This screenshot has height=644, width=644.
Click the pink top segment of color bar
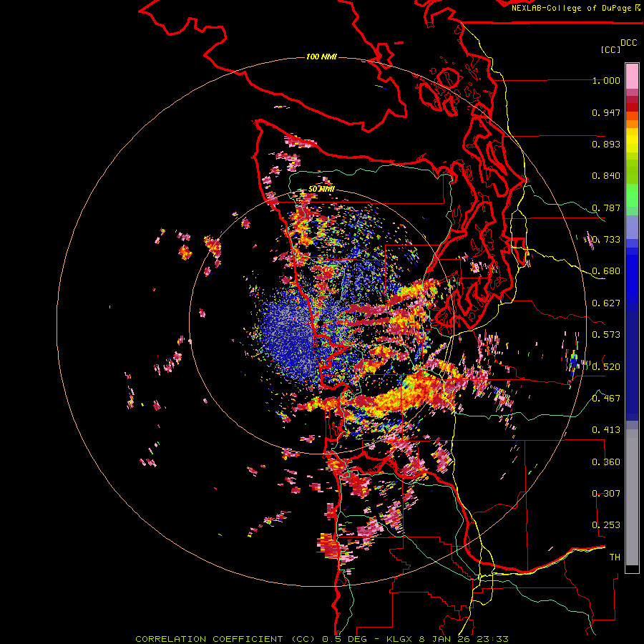[632, 76]
